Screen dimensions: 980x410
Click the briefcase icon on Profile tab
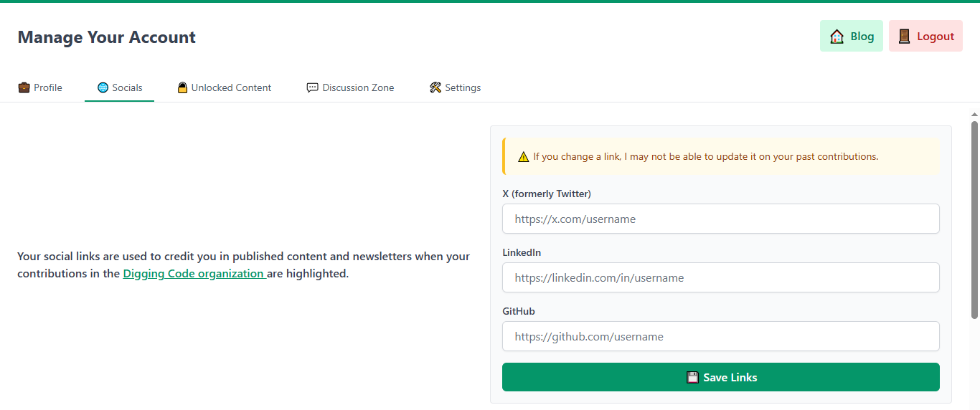[24, 87]
